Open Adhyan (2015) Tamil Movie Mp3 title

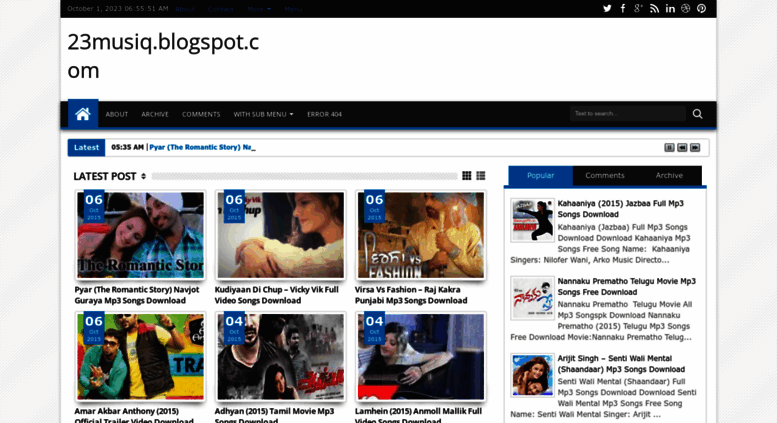[274, 415]
